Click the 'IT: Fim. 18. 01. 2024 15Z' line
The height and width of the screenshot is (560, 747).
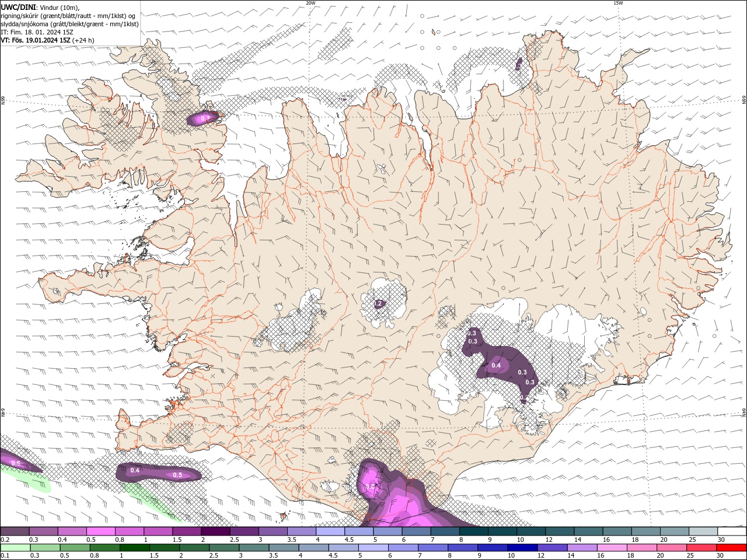pyautogui.click(x=36, y=32)
